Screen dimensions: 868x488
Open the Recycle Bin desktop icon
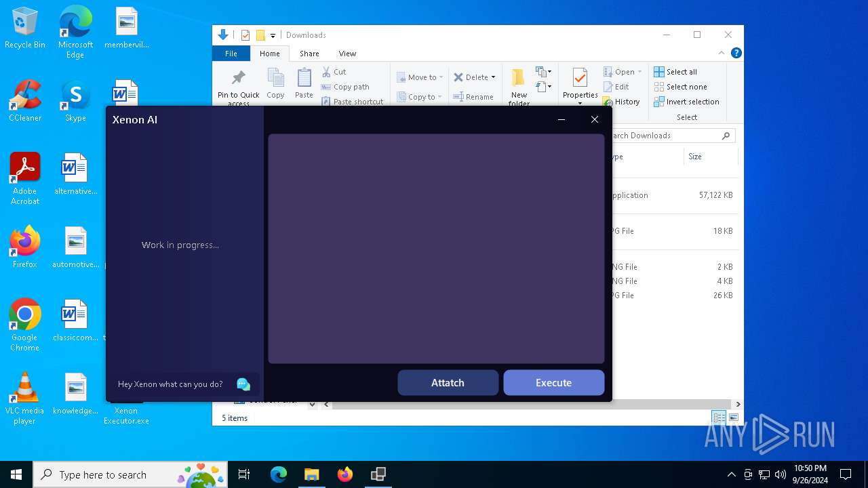coord(25,28)
